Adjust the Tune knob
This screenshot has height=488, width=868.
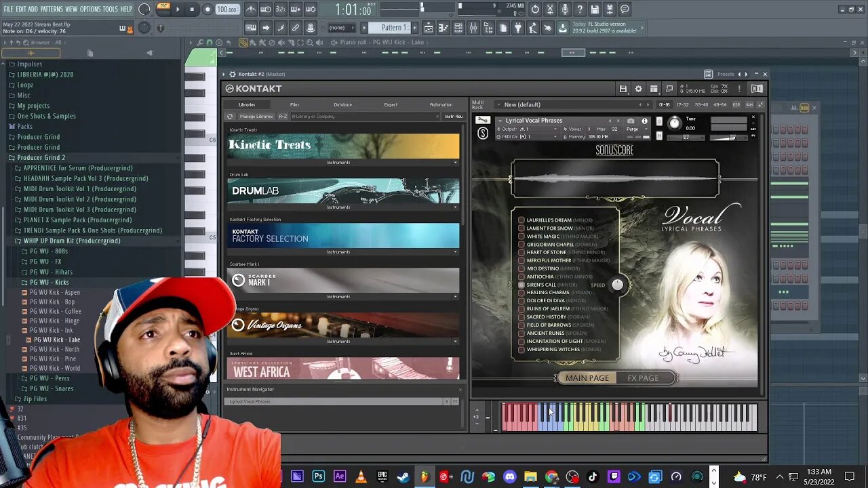point(674,123)
